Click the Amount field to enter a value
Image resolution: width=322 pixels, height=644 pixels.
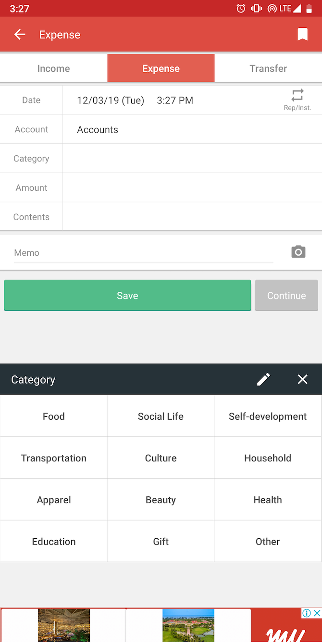[x=192, y=187]
